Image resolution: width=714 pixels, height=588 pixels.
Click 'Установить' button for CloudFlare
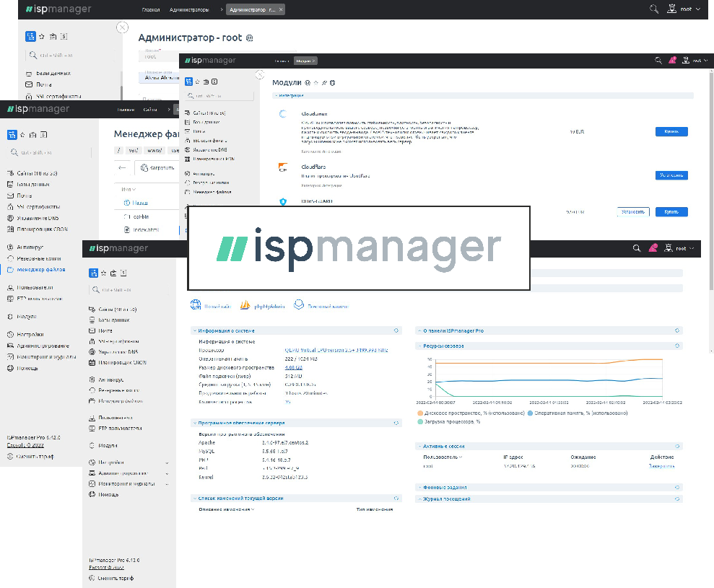pos(671,175)
